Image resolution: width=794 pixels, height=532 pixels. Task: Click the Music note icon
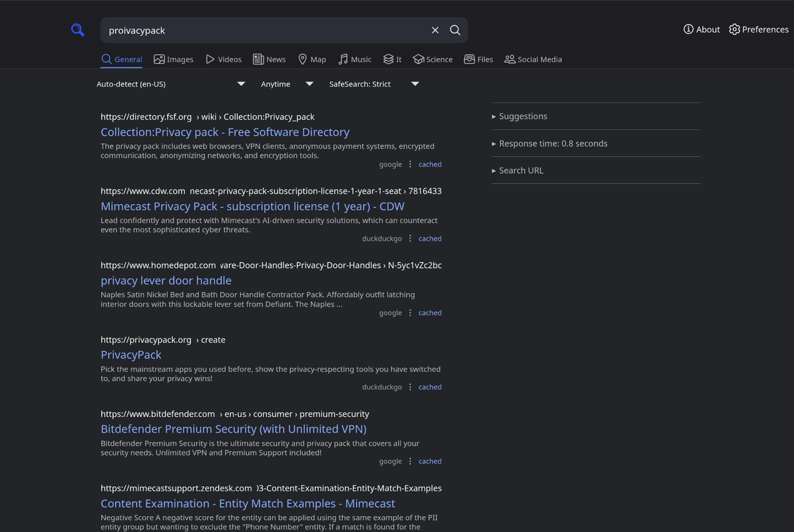tap(343, 59)
